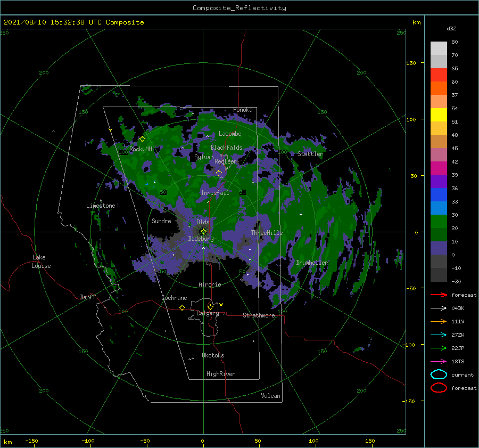Select the orange swatch between 60 and 57
The height and width of the screenshot is (448, 479).
[439, 88]
